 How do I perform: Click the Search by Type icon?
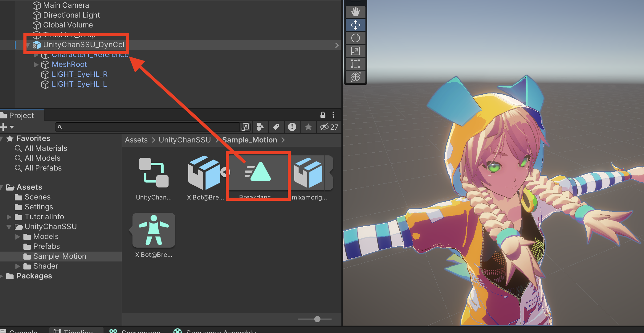260,127
